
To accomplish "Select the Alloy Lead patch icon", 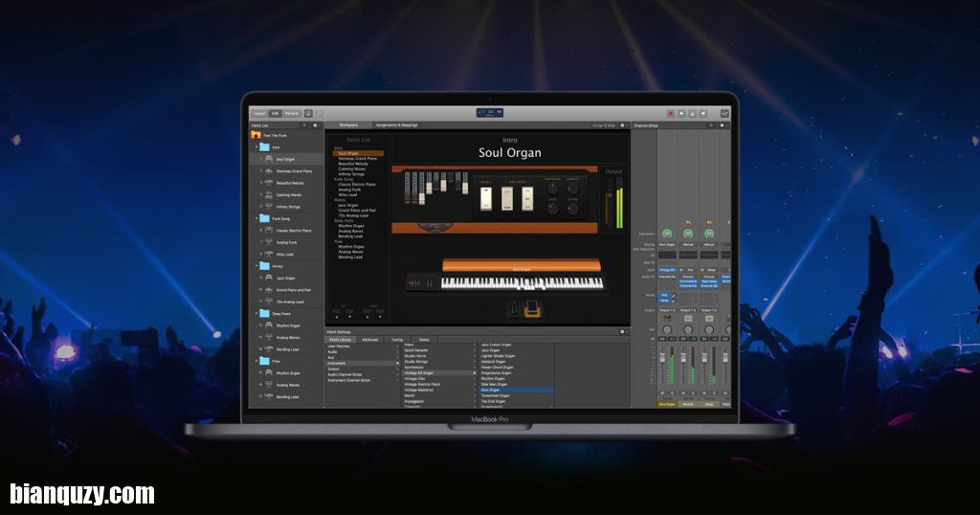I will coord(269,254).
